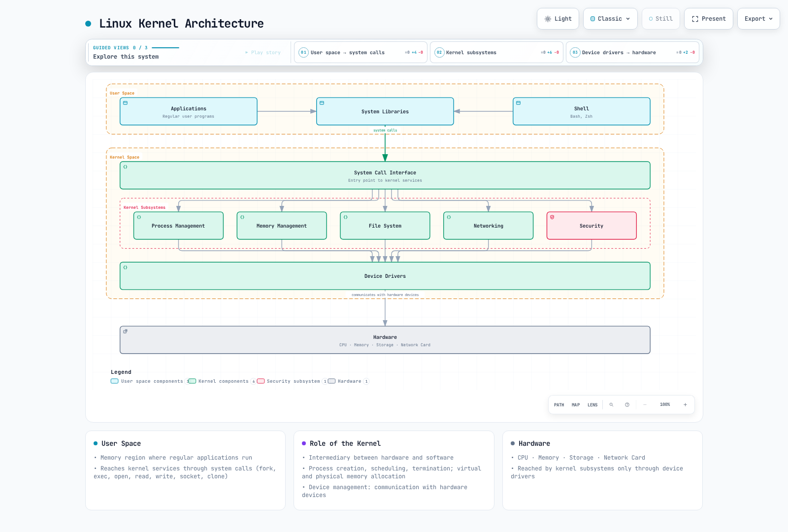788x532 pixels.
Task: Click the code icon on Process Management node
Action: tap(139, 217)
